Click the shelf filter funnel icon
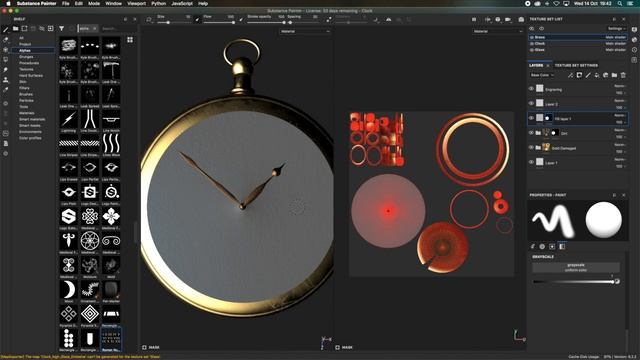Image resolution: width=640 pixels, height=360 pixels. coord(61,29)
